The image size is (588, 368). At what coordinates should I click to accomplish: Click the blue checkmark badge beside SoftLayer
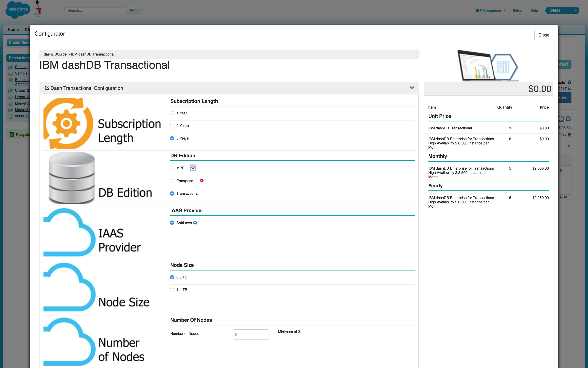195,223
